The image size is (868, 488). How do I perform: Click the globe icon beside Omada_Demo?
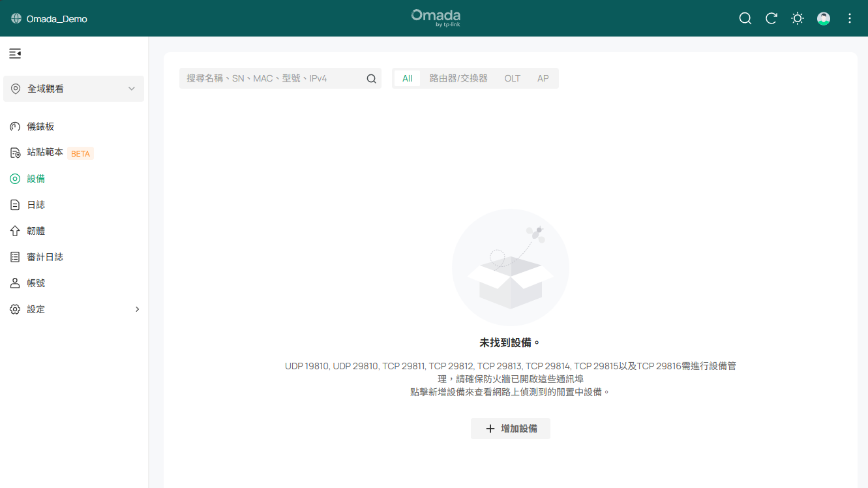[16, 19]
